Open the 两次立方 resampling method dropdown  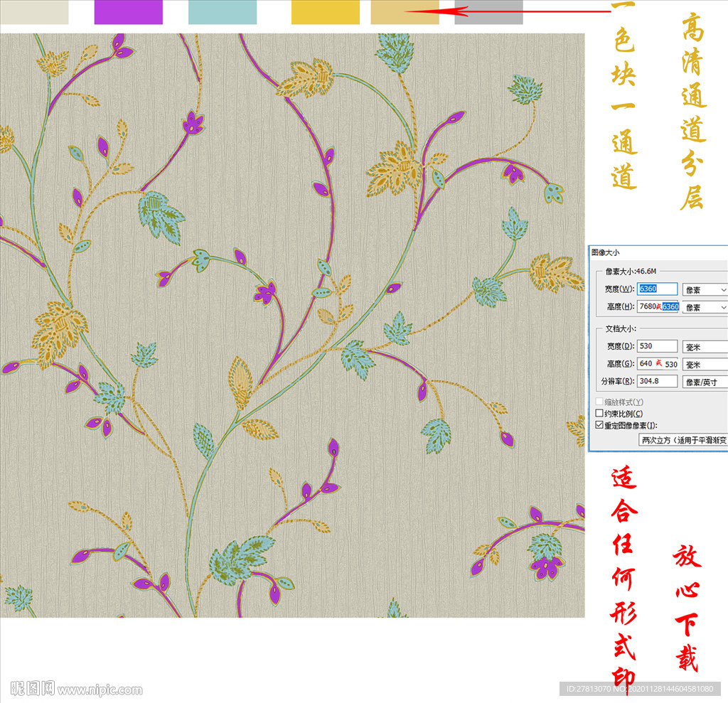click(683, 440)
